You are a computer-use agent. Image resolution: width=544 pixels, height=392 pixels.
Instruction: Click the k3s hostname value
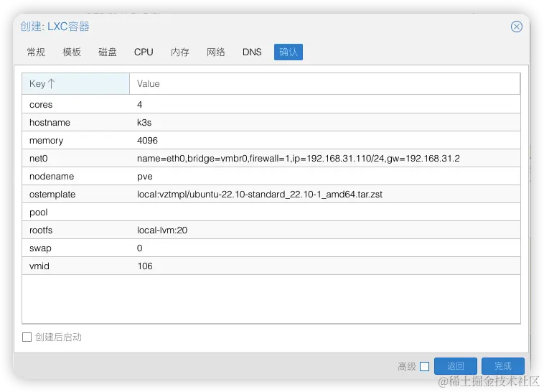click(144, 123)
